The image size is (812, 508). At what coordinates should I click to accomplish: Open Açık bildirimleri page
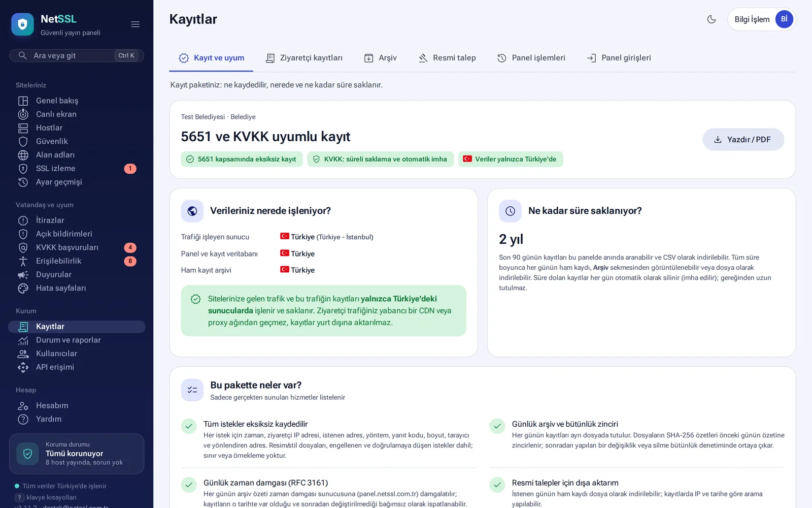(x=77, y=234)
